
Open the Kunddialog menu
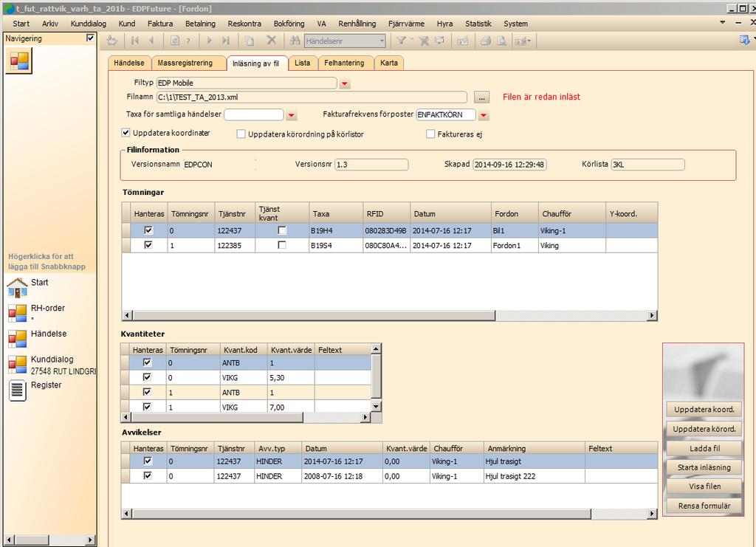click(89, 24)
